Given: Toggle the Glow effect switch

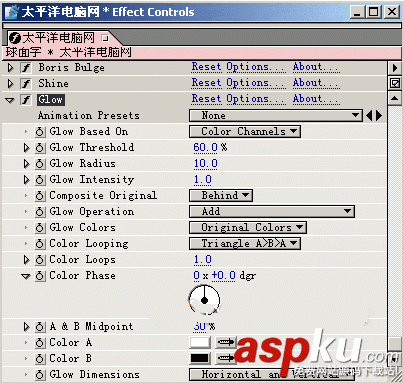Looking at the screenshot, I should (x=26, y=100).
